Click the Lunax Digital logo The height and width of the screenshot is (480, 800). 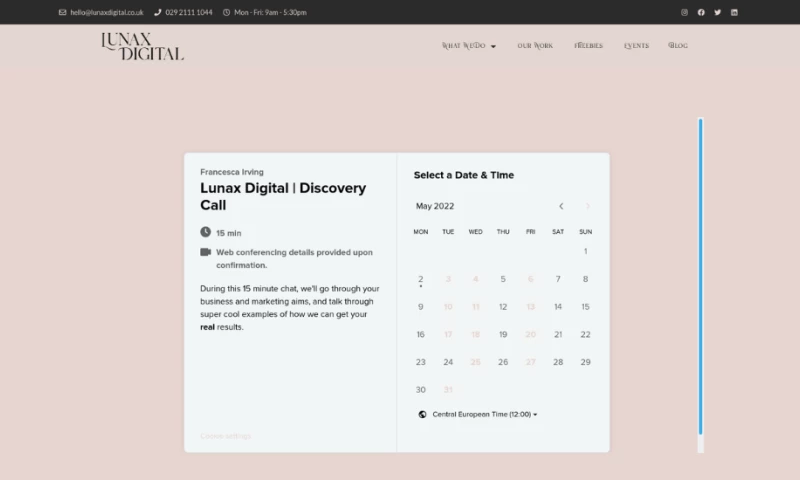coord(142,46)
